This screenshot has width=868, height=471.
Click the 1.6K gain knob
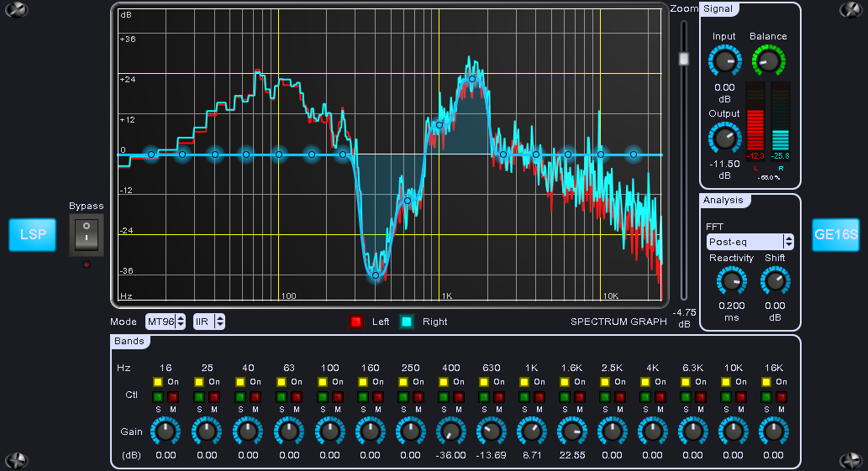coord(572,432)
